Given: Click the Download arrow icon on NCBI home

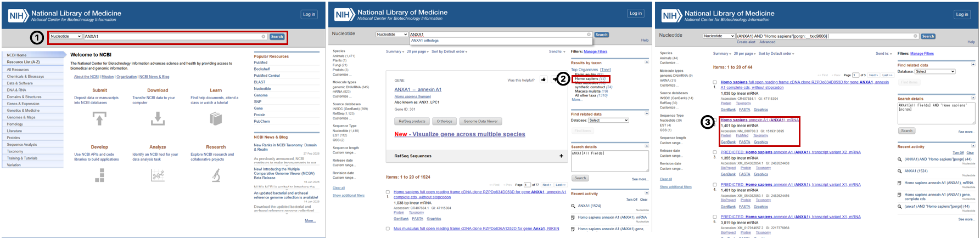Looking at the screenshot, I should (158, 118).
